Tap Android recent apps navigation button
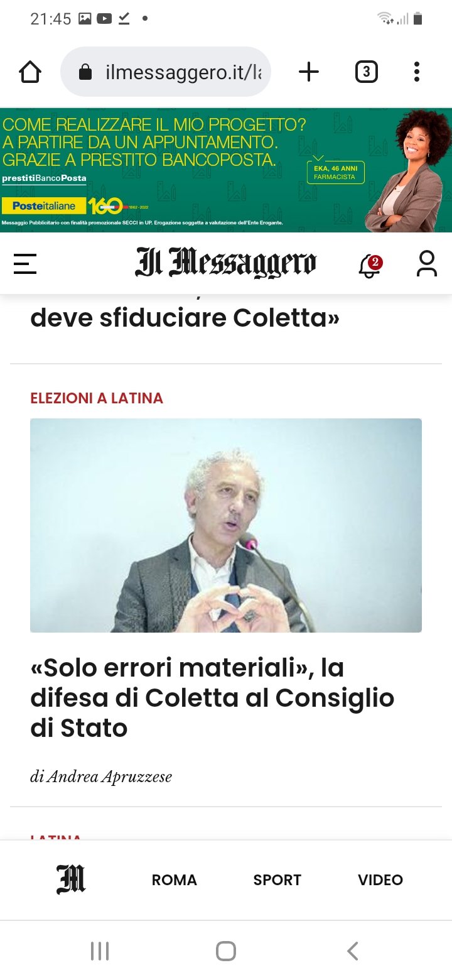The height and width of the screenshot is (980, 452). [x=100, y=951]
